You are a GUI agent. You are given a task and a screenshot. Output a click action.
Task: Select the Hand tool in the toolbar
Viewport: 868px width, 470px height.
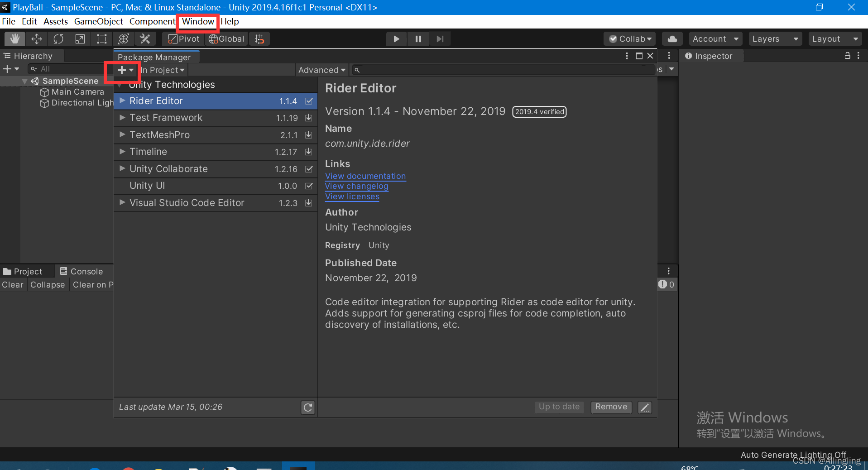pyautogui.click(x=14, y=39)
